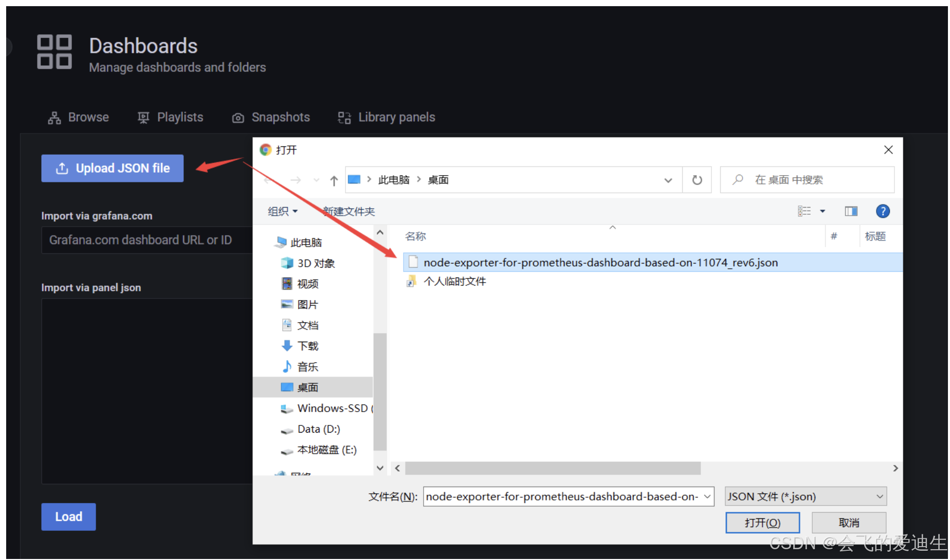Close the 打开 file dialog
The width and height of the screenshot is (950, 560).
tap(888, 150)
